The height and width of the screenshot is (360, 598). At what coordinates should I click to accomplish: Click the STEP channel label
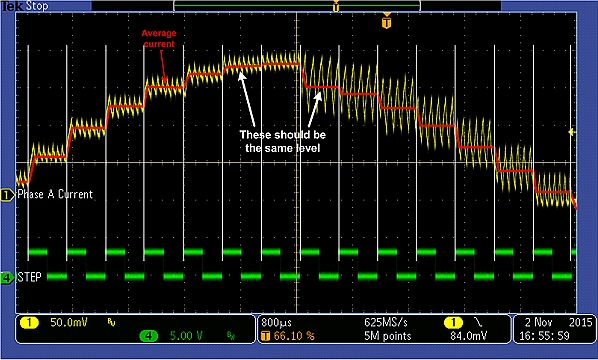tap(29, 277)
